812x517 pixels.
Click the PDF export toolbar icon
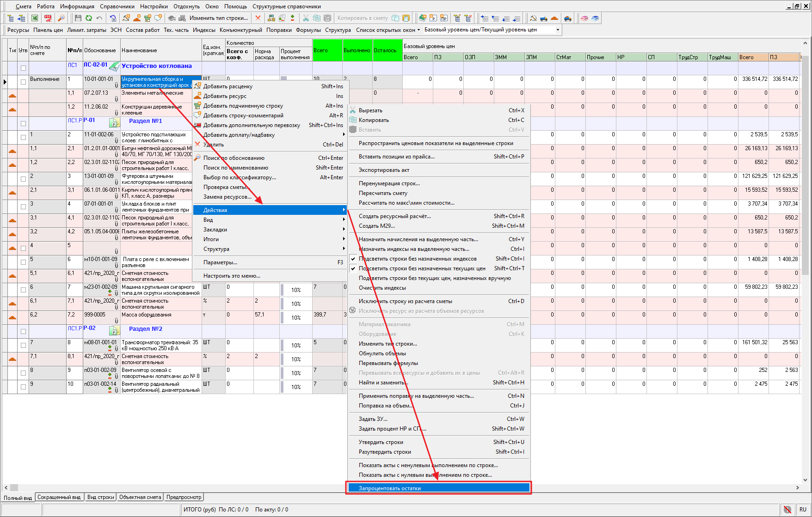pos(48,18)
